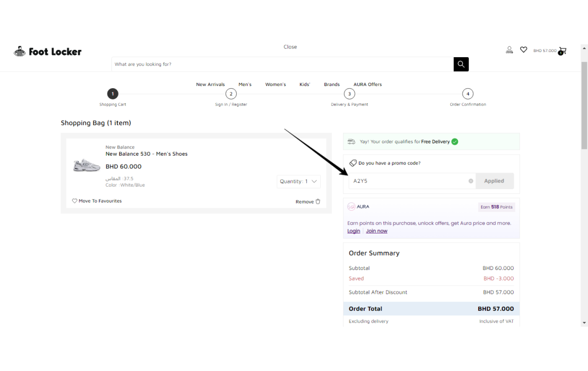Click the Join now link
Screen dimensions: 588x371
pos(377,231)
